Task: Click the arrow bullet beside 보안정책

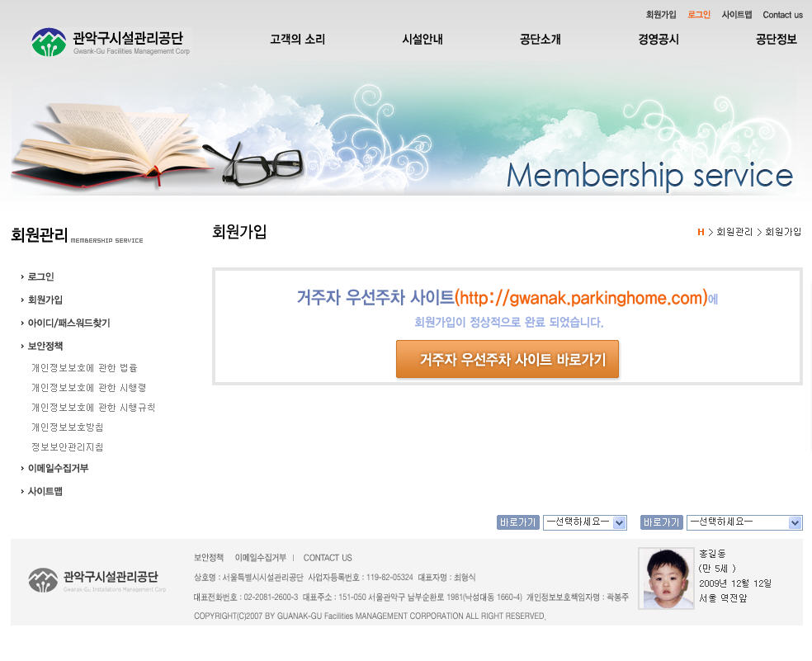Action: [x=22, y=346]
